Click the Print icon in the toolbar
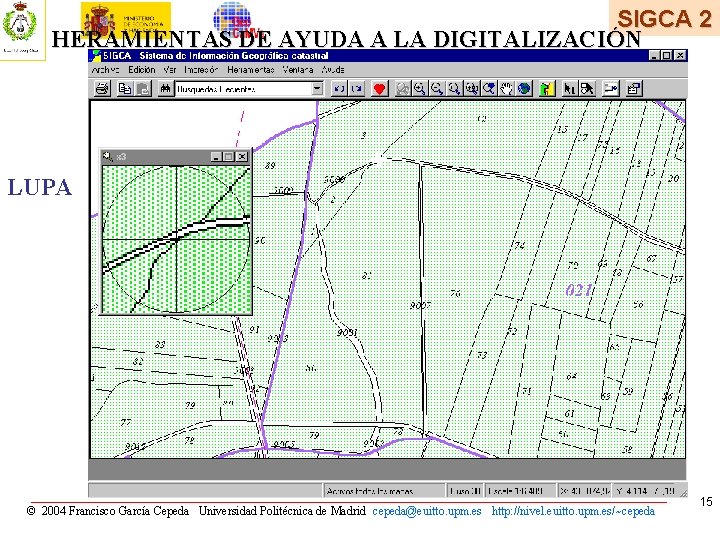 click(x=102, y=88)
